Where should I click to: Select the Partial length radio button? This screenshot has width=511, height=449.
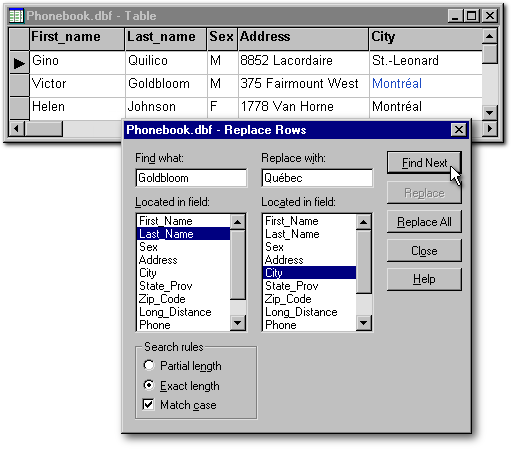pyautogui.click(x=149, y=365)
